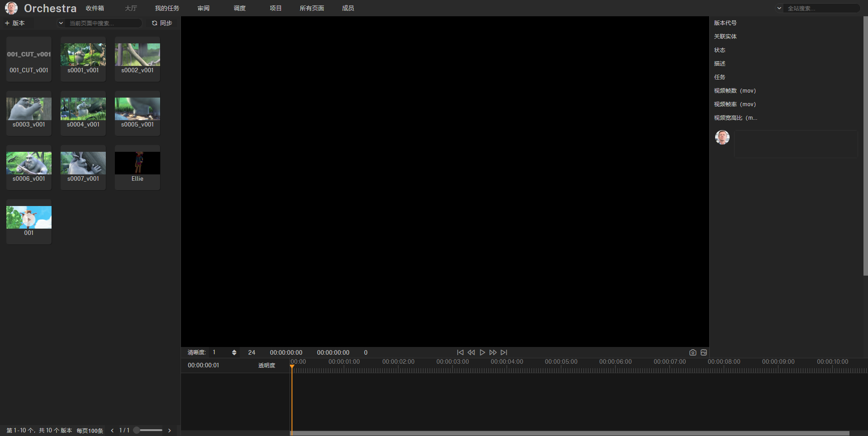Go to the 收件箱 inbox
Screen dimensions: 868x436
click(x=95, y=8)
